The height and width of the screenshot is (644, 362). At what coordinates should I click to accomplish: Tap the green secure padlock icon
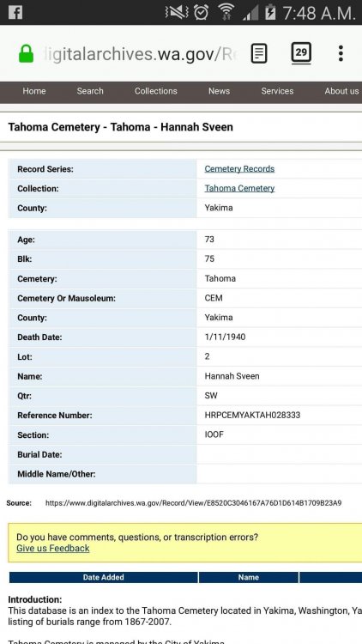[27, 53]
